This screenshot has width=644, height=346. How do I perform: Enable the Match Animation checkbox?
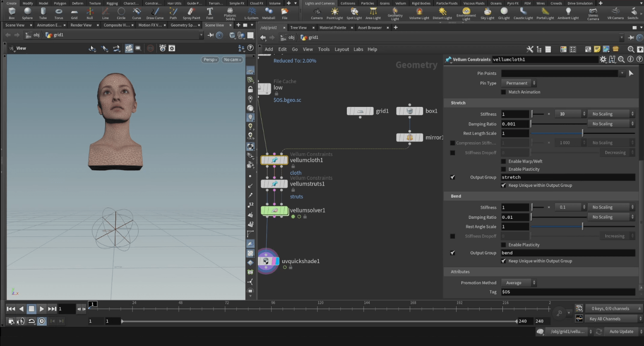(x=503, y=92)
